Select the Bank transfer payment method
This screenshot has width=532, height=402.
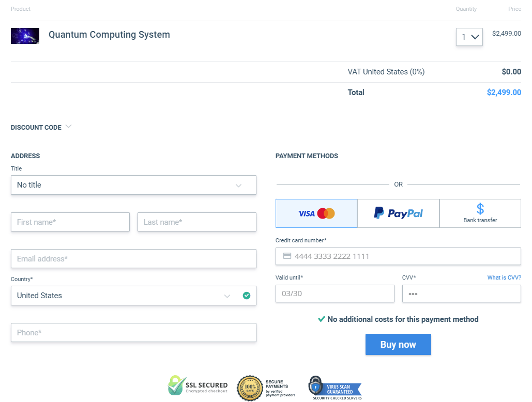point(480,213)
